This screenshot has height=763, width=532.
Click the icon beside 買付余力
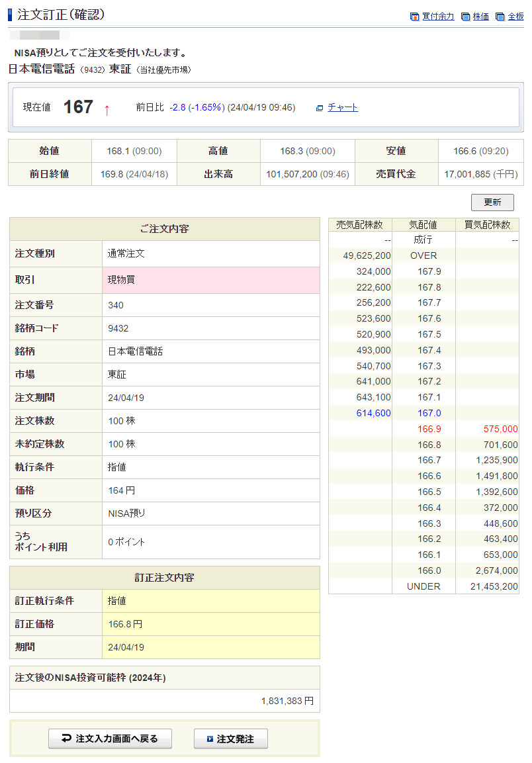[x=414, y=17]
